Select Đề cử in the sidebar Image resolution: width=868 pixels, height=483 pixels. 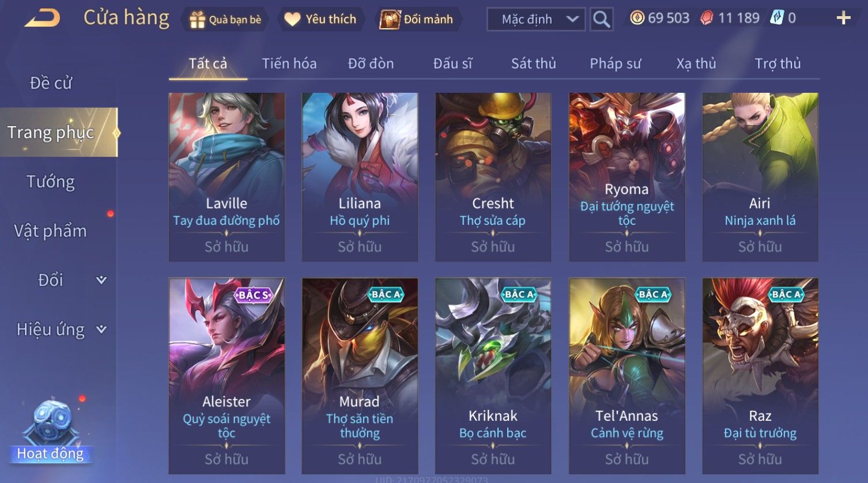51,83
